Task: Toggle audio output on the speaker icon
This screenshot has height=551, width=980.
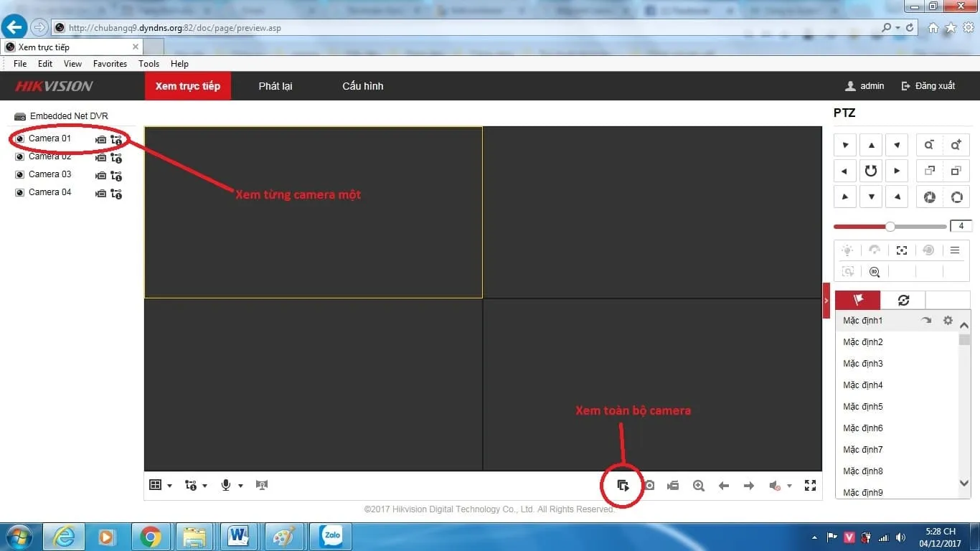Action: coord(773,485)
